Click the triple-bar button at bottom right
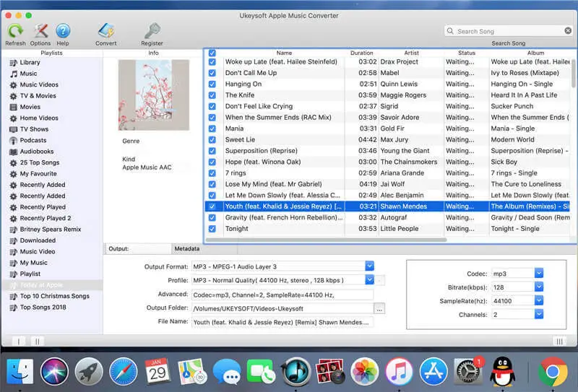The image size is (578, 392). click(559, 341)
